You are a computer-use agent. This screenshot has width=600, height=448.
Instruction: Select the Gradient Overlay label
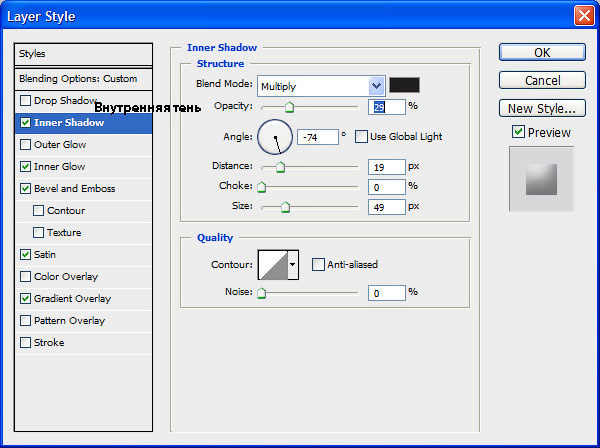pos(72,298)
